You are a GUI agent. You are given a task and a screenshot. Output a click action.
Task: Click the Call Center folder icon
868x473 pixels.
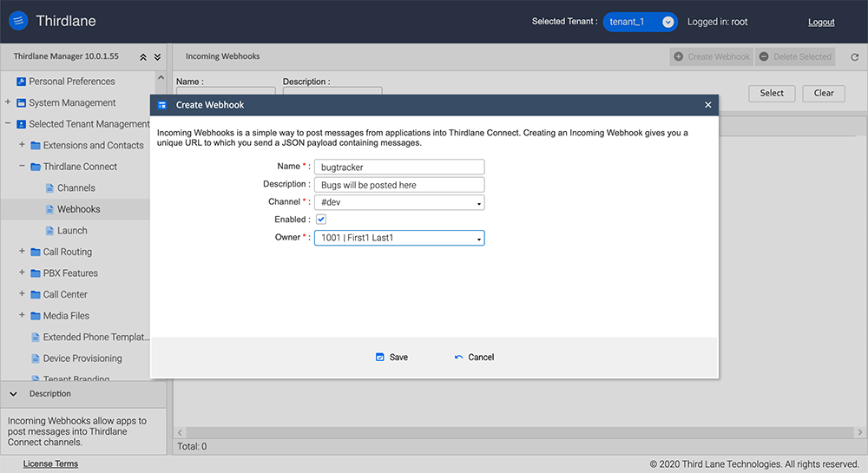(36, 295)
